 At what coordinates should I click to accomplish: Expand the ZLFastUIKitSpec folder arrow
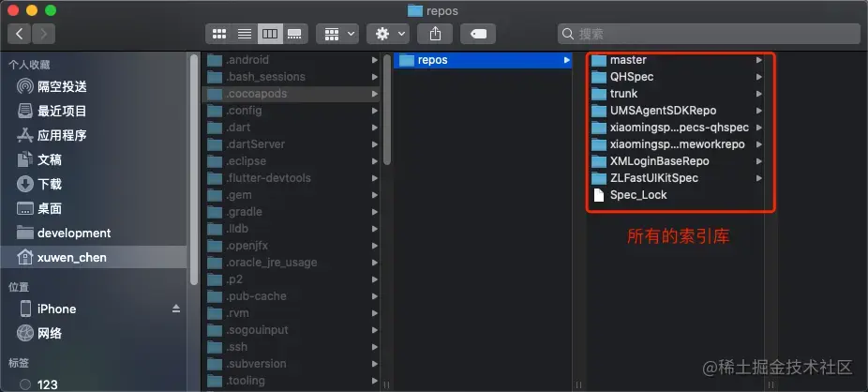(759, 178)
